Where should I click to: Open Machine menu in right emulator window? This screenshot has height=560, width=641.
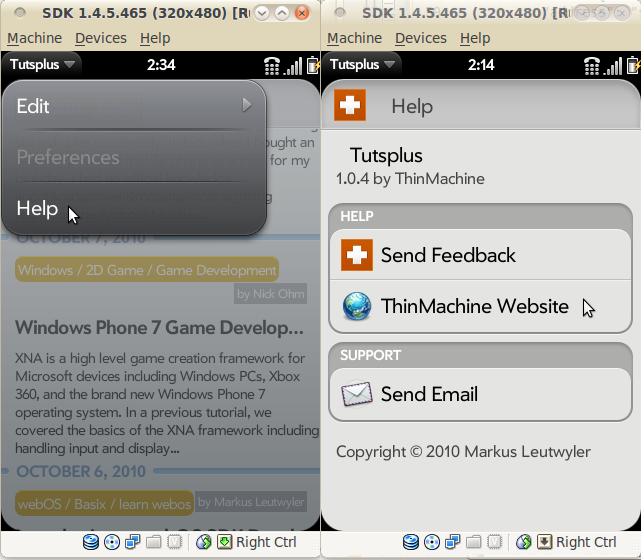coord(354,38)
